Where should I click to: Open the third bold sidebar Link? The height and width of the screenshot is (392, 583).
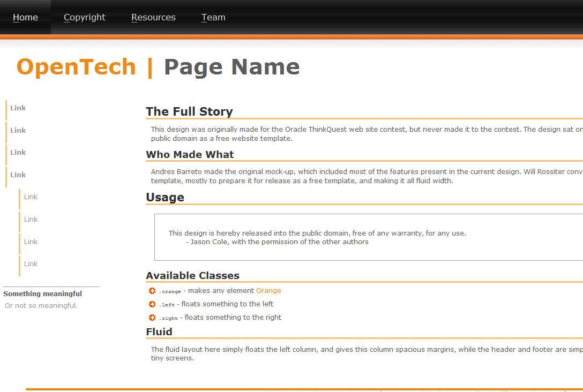pyautogui.click(x=18, y=152)
